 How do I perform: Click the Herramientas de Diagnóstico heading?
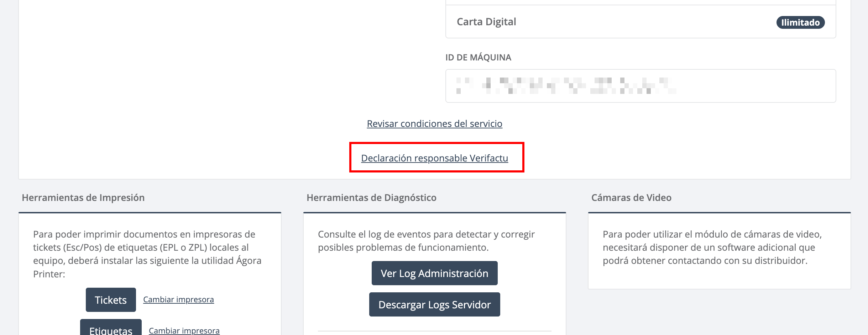pos(371,198)
